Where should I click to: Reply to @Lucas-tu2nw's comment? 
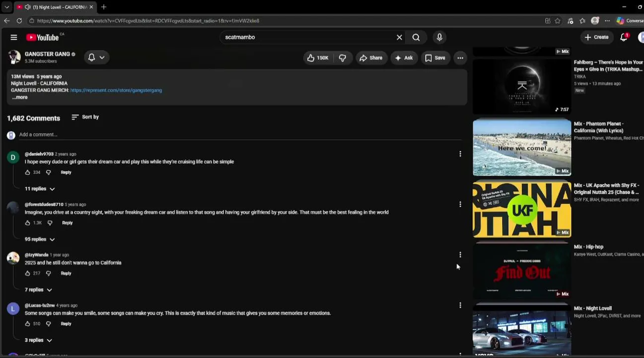pyautogui.click(x=66, y=324)
